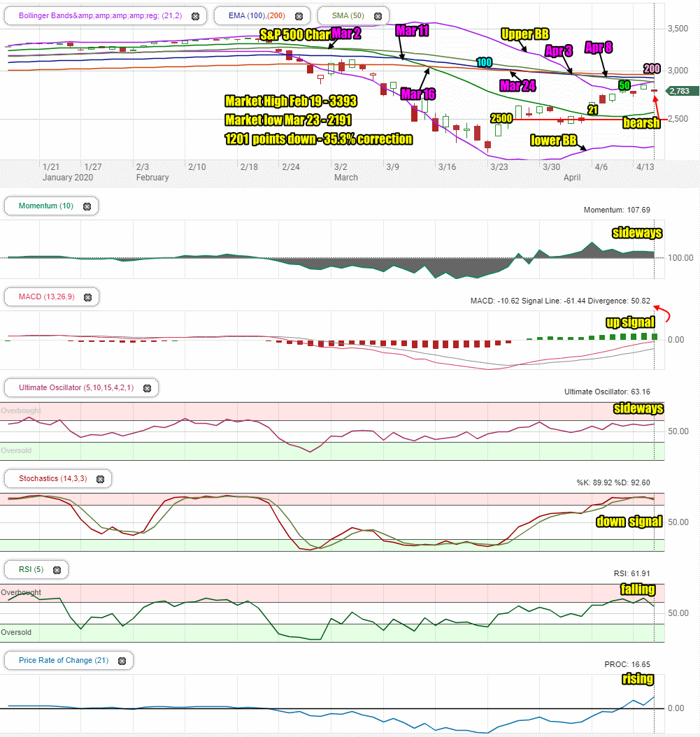Remove the SMA (50) overlay
700x737 pixels.
click(x=378, y=17)
